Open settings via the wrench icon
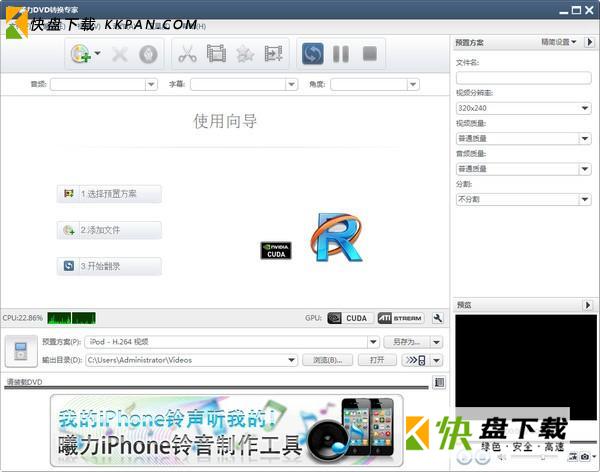600x472 pixels. click(x=438, y=318)
